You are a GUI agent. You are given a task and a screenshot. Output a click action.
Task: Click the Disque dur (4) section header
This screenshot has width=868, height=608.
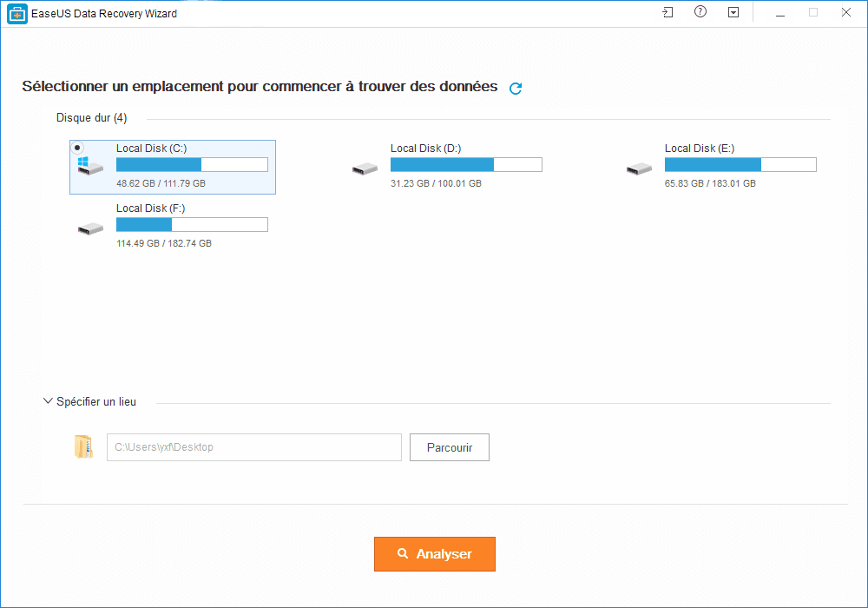click(91, 118)
